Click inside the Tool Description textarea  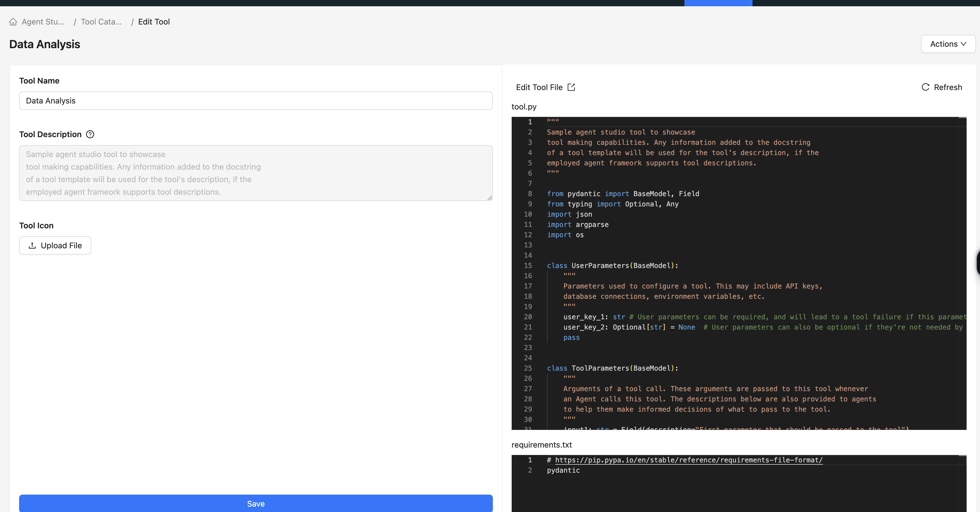pos(256,173)
